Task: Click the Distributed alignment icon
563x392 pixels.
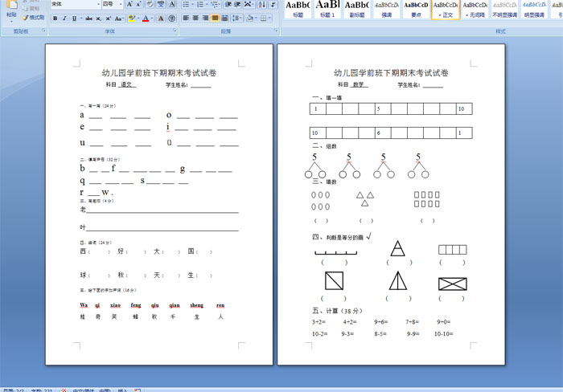Action: [x=224, y=18]
